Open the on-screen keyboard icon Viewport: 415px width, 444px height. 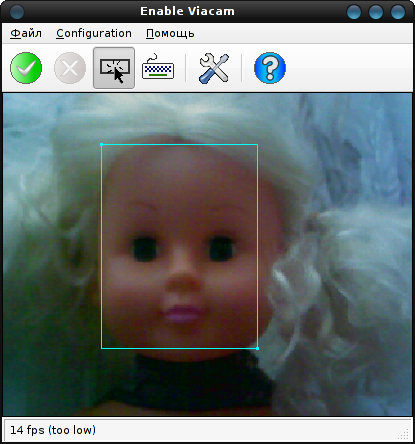(x=158, y=67)
